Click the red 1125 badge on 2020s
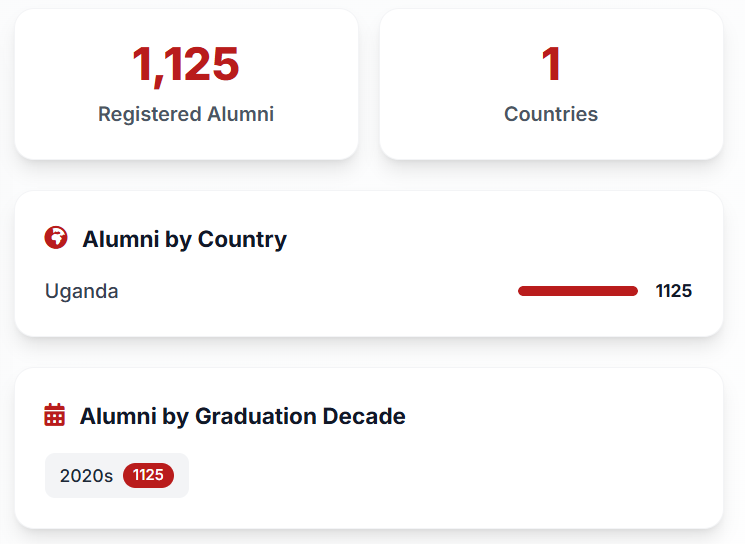Image resolution: width=745 pixels, height=544 pixels. [x=148, y=475]
